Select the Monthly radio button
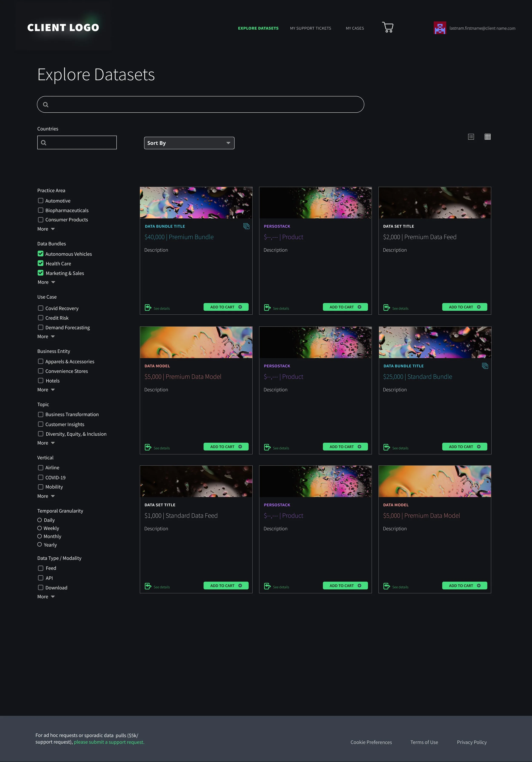The height and width of the screenshot is (762, 532). pyautogui.click(x=40, y=536)
